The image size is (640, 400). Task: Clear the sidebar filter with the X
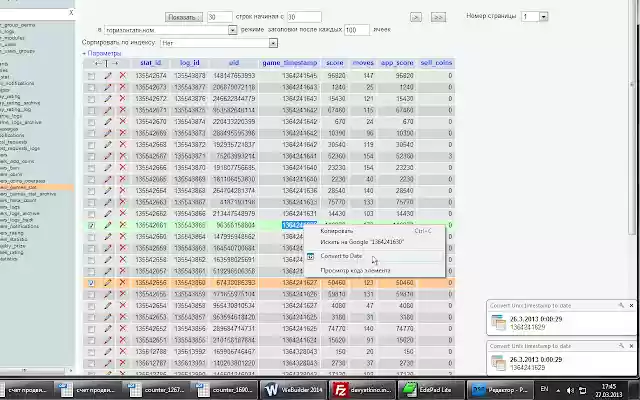pos(71,13)
